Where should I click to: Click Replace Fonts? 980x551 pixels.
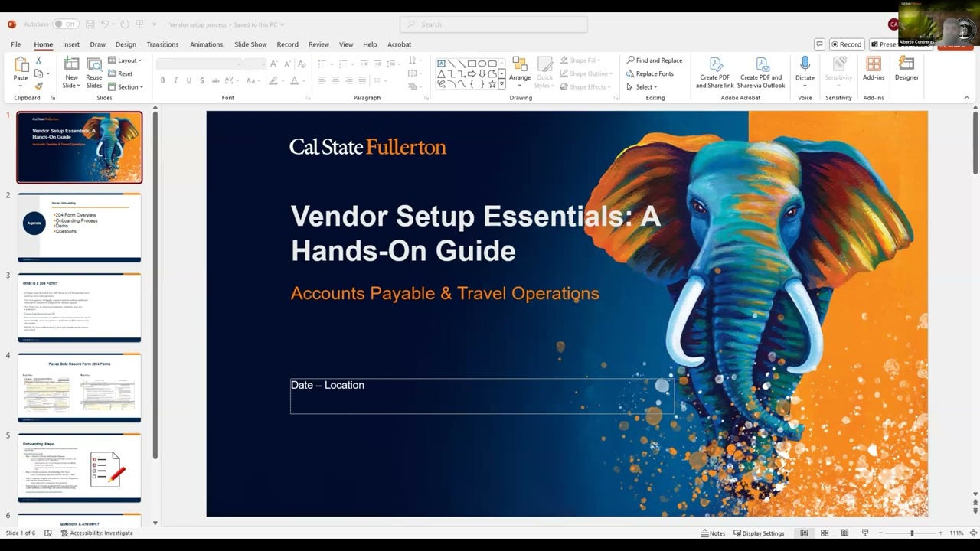[x=650, y=73]
